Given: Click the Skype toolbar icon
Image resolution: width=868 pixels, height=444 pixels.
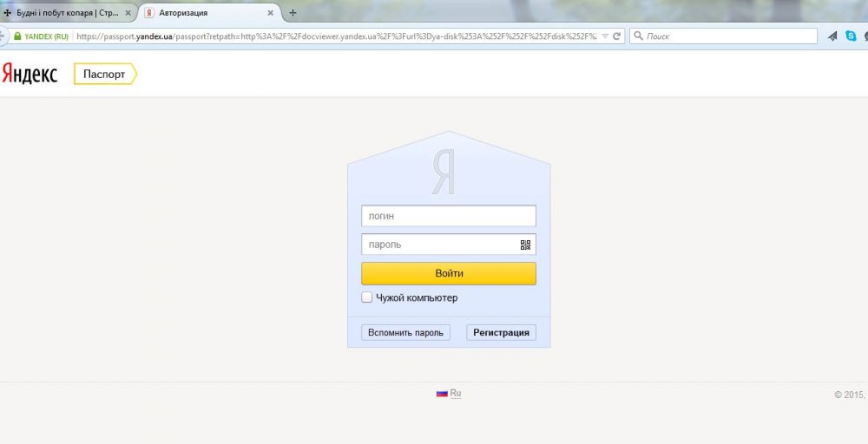Looking at the screenshot, I should 851,36.
